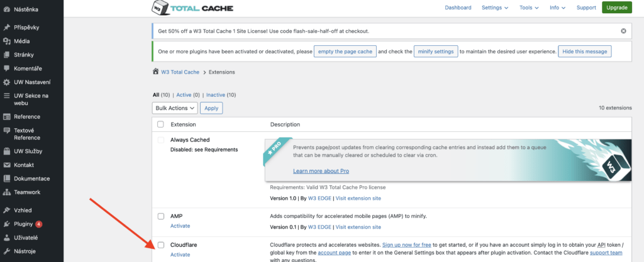Tick the select-all extensions checkbox
The image size is (644, 262).
click(161, 124)
